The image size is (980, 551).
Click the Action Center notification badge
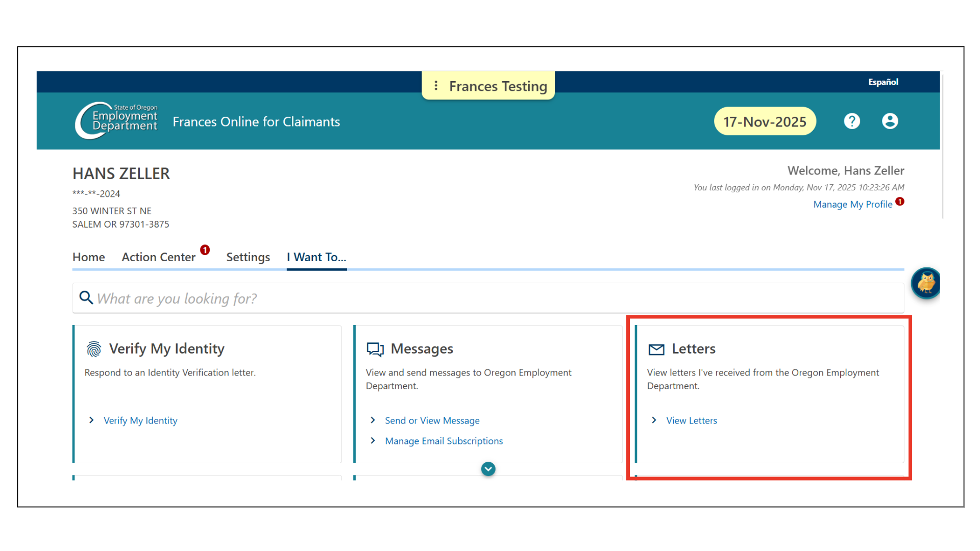205,250
